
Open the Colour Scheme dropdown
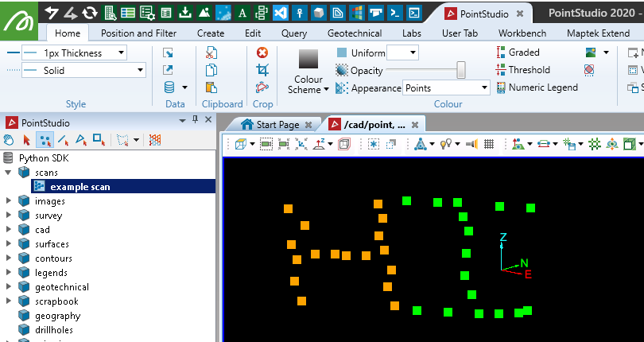[308, 84]
